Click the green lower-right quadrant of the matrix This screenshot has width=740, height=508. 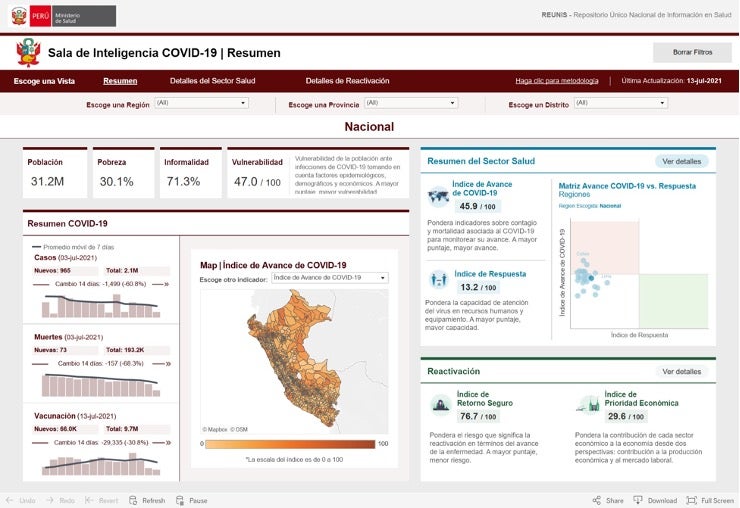(x=674, y=301)
